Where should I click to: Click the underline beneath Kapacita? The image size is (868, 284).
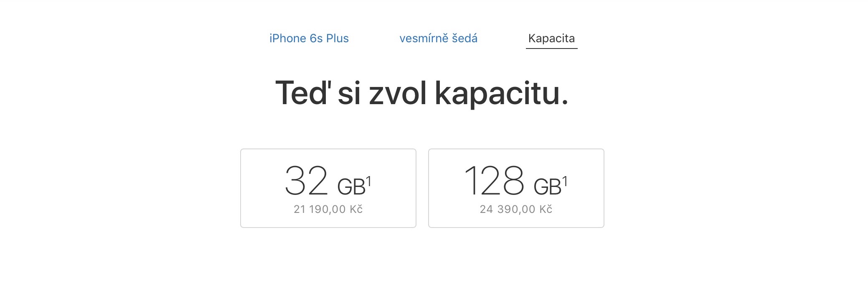point(551,49)
